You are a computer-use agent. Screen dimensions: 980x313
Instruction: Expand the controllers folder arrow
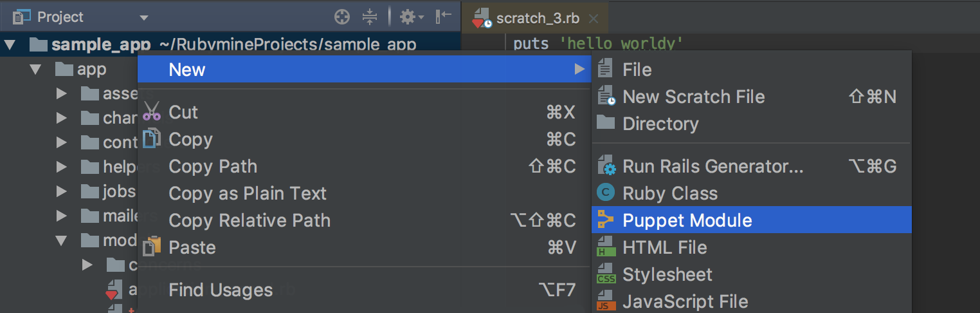62,143
